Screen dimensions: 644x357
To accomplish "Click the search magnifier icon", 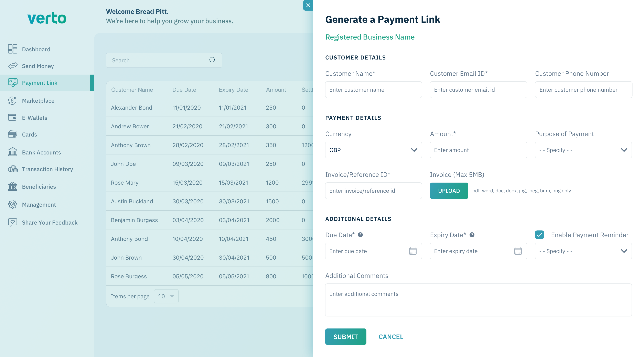I will (x=213, y=60).
